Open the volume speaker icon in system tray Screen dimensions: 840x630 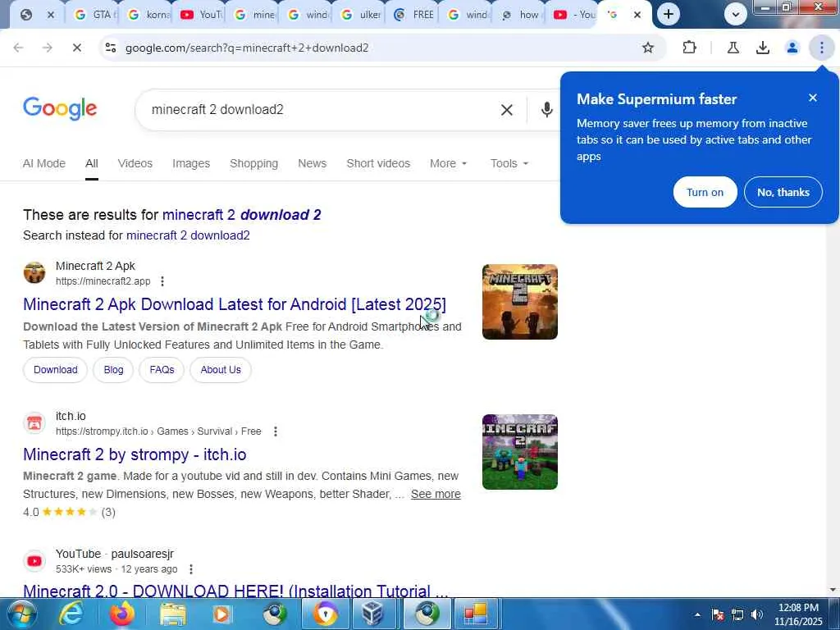756,614
